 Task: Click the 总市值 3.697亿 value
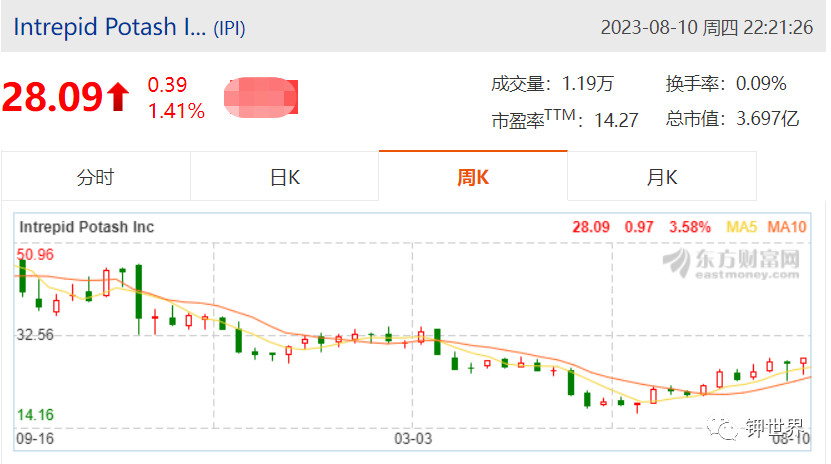pyautogui.click(x=767, y=119)
